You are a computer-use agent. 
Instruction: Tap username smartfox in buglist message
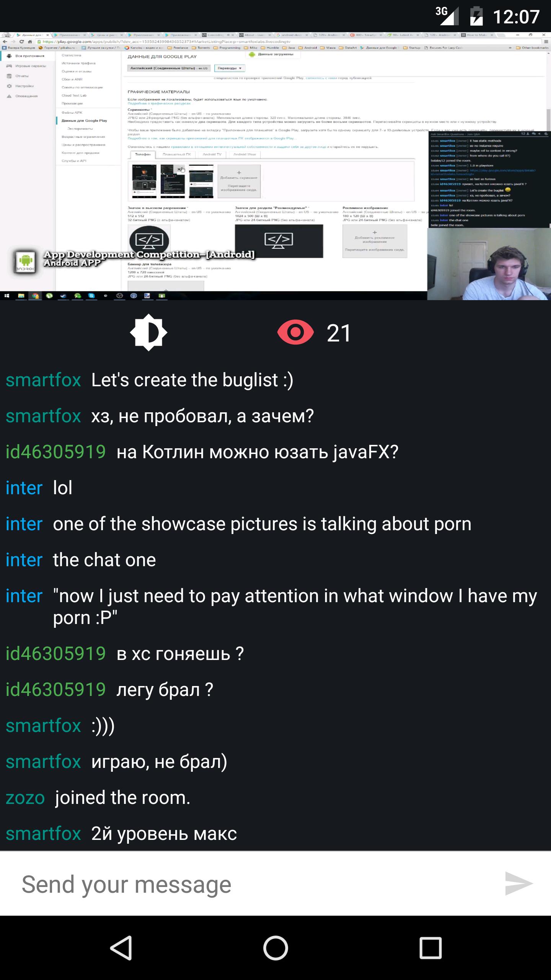pos(43,380)
